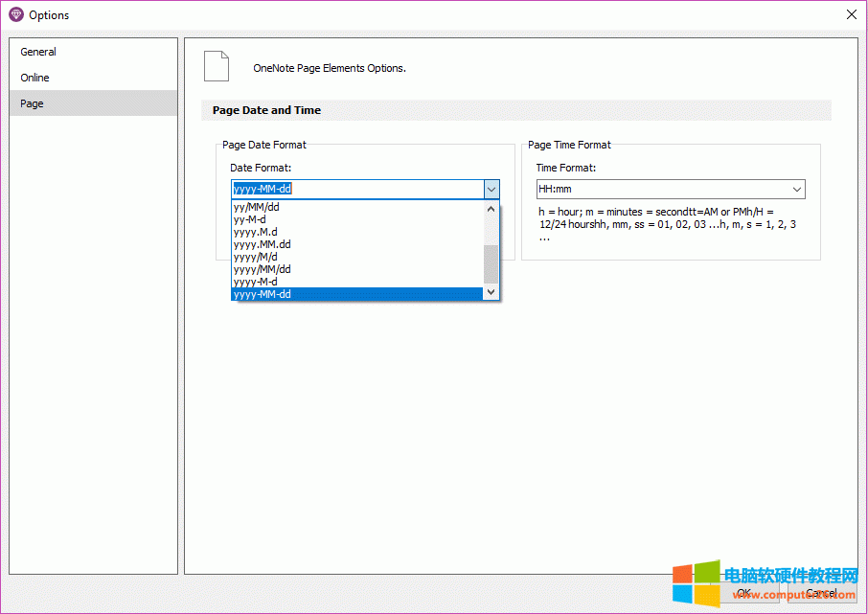The image size is (868, 614).
Task: Pick the yyyy/M/d list entry
Action: pos(256,257)
